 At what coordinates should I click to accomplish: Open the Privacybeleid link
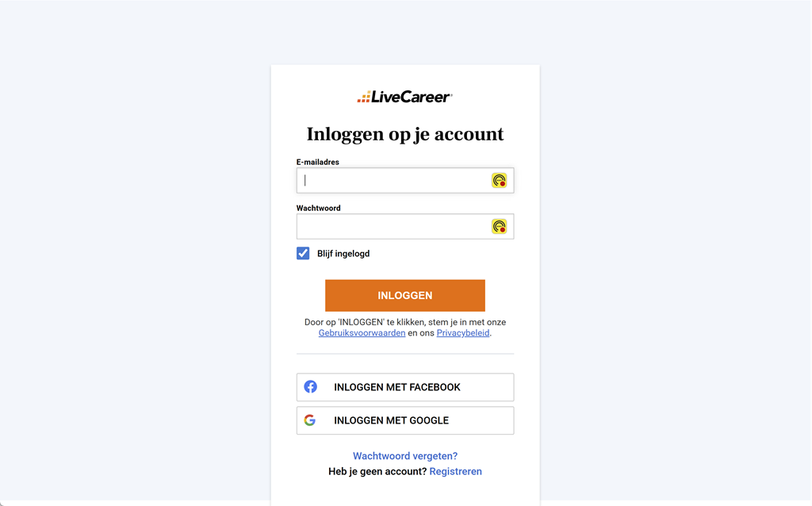pos(463,333)
